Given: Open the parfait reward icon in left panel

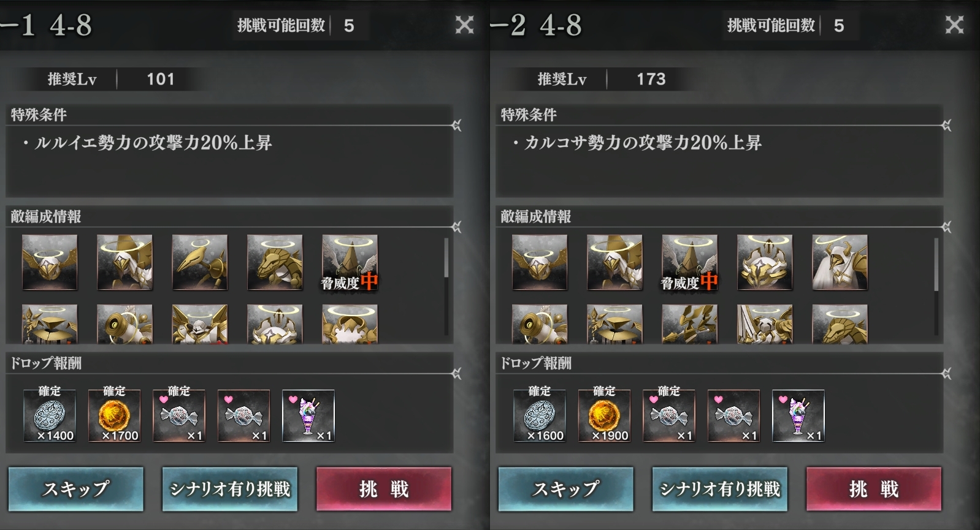Looking at the screenshot, I should pyautogui.click(x=308, y=415).
